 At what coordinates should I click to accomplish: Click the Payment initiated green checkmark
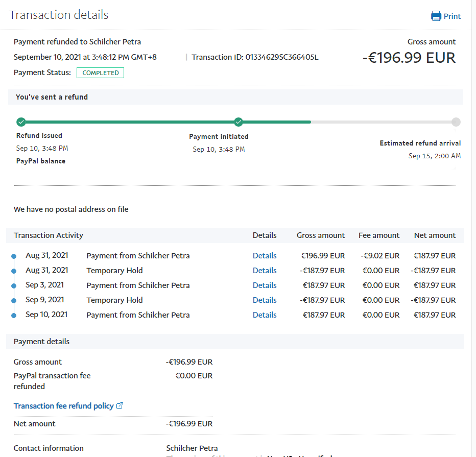pos(239,122)
